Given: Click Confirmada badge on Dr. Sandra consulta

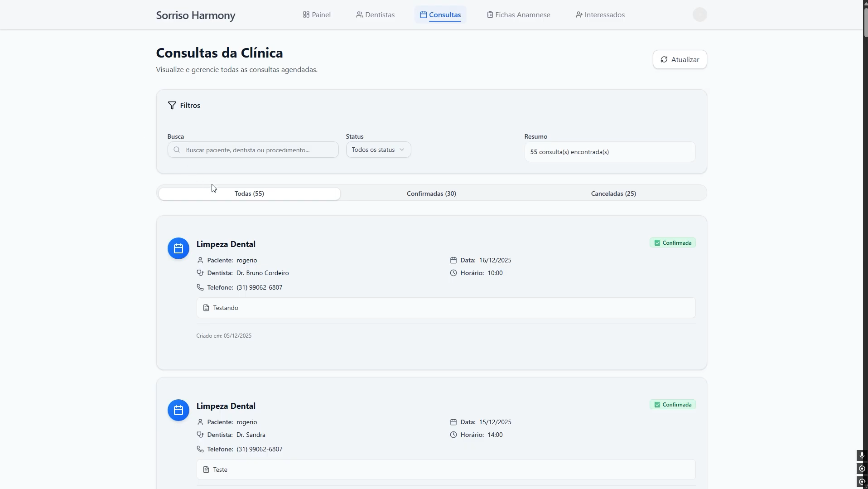Looking at the screenshot, I should (673, 405).
